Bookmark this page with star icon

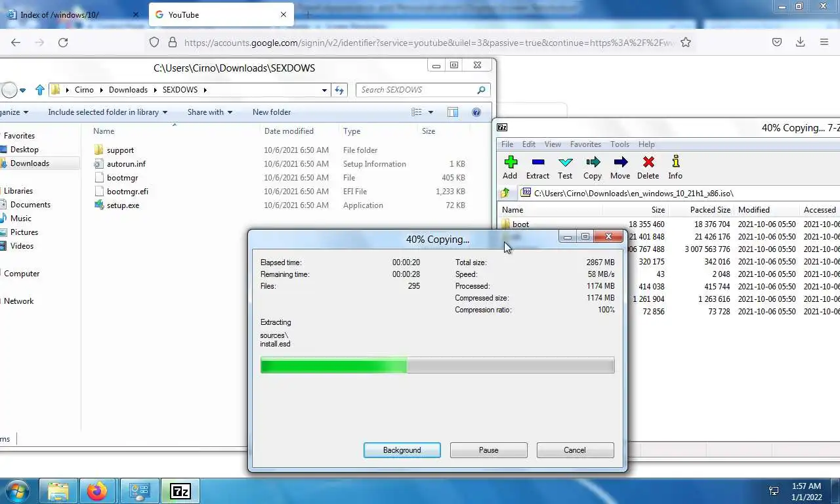click(x=686, y=42)
